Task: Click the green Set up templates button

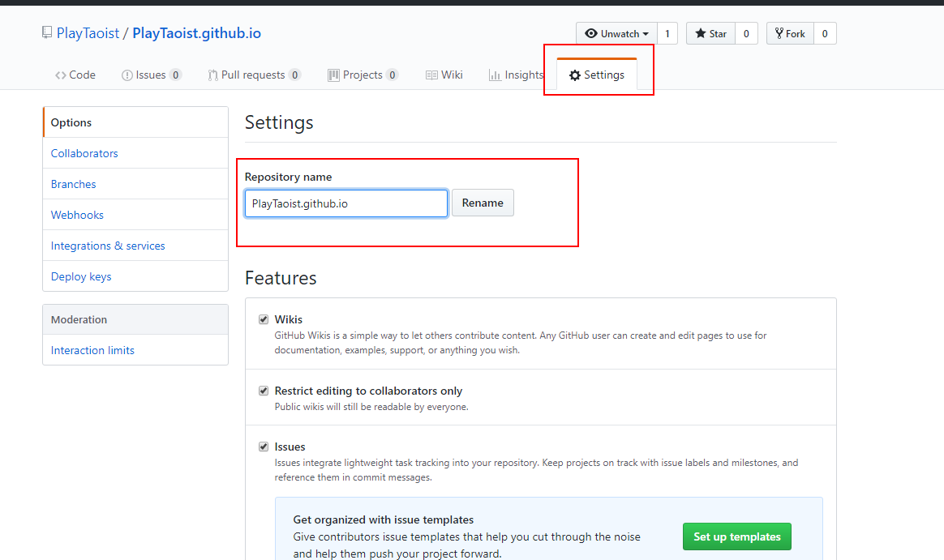Action: [737, 536]
